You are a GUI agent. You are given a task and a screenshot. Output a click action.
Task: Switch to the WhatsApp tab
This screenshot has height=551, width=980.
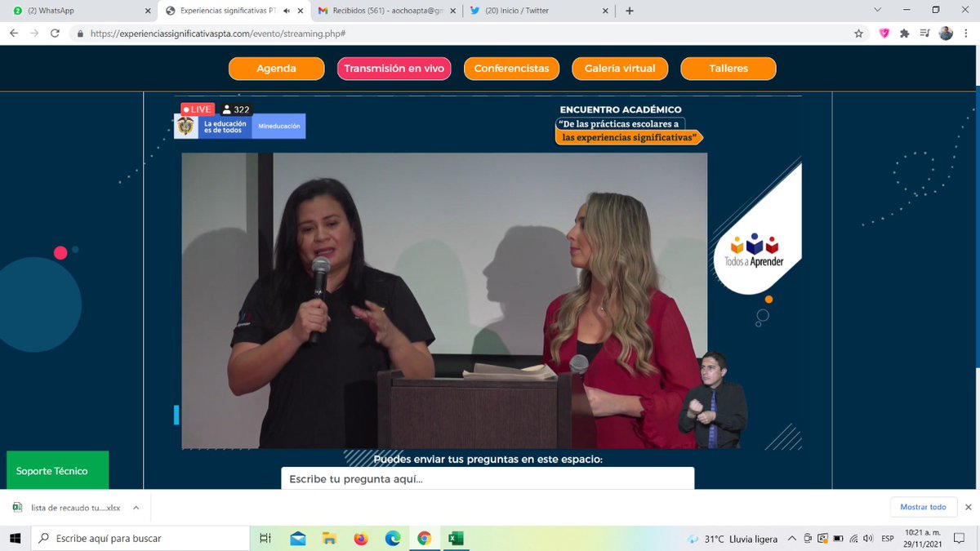coord(78,11)
